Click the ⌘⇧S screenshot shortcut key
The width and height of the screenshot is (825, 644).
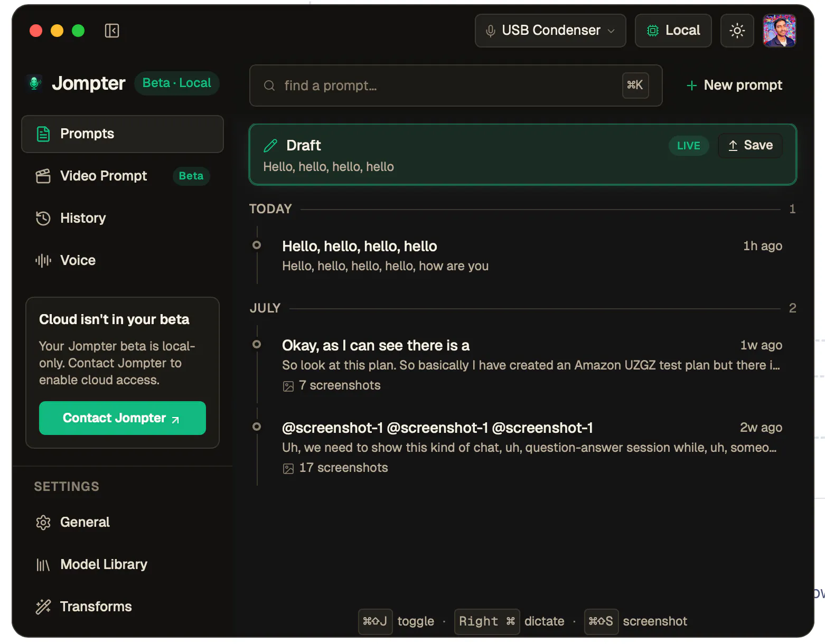[601, 621]
